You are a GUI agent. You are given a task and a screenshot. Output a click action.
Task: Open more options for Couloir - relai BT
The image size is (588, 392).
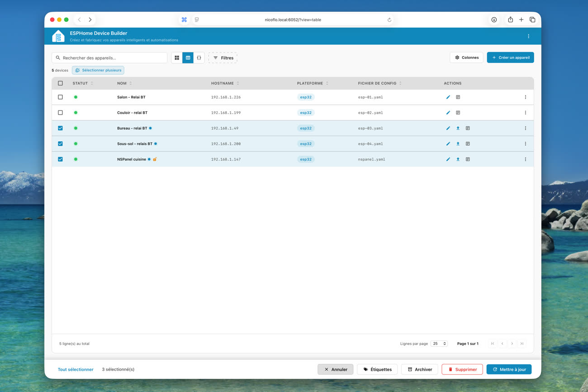[525, 113]
